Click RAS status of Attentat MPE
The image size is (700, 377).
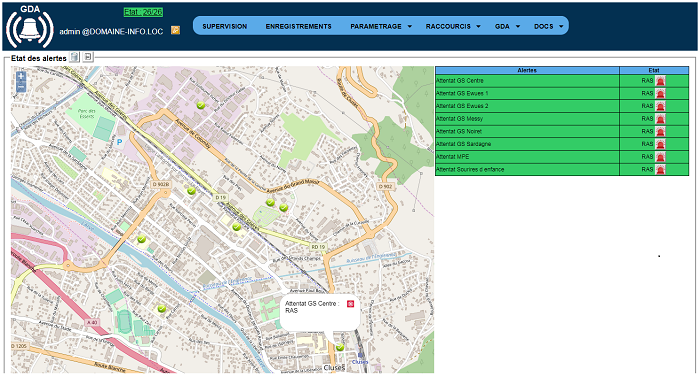(x=647, y=157)
